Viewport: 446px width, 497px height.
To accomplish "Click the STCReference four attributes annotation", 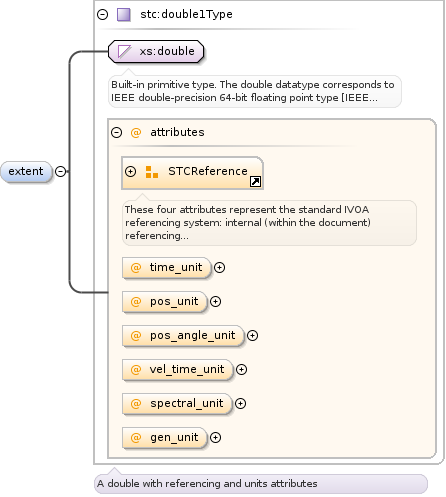I will click(x=269, y=223).
